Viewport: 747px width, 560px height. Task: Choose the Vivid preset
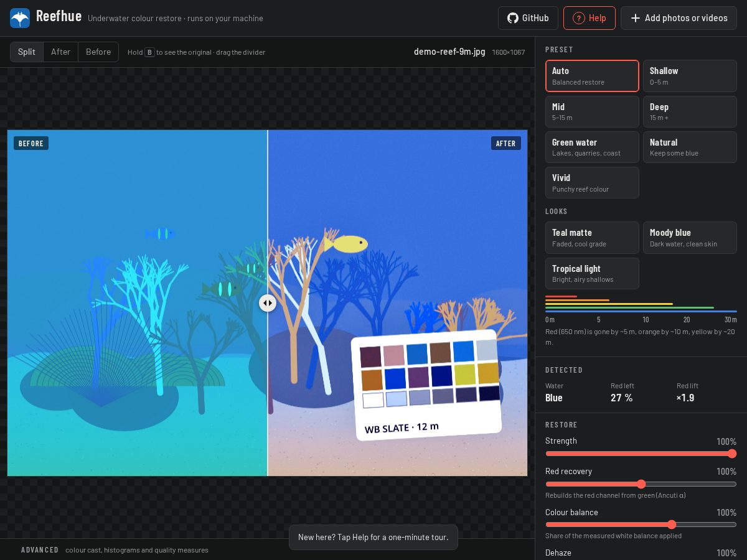point(592,183)
